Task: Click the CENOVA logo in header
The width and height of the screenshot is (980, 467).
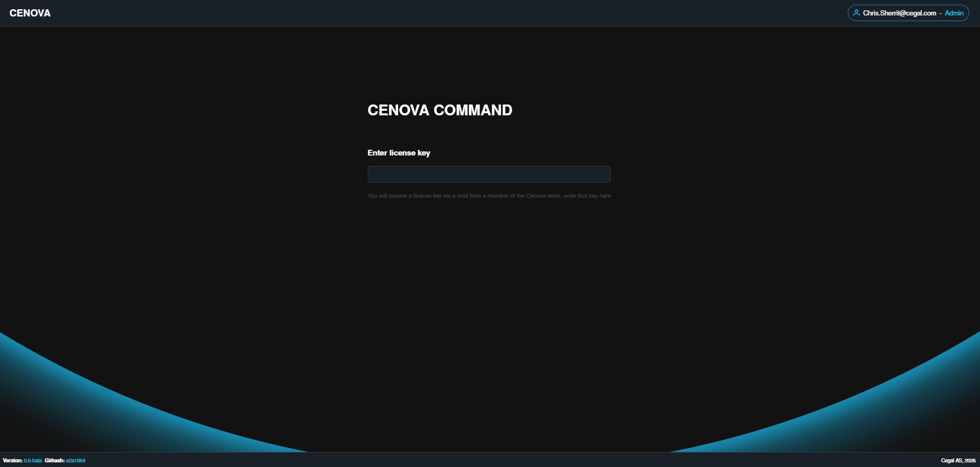Action: pos(30,13)
